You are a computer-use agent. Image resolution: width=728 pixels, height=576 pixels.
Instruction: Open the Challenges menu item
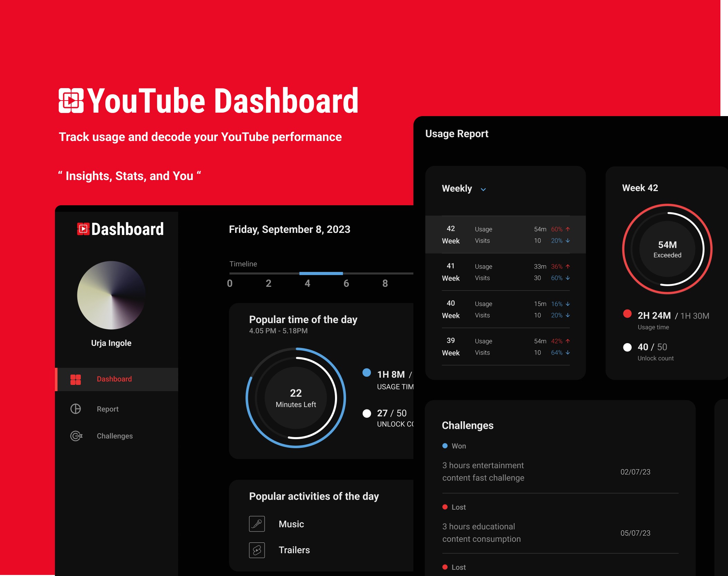pos(115,436)
